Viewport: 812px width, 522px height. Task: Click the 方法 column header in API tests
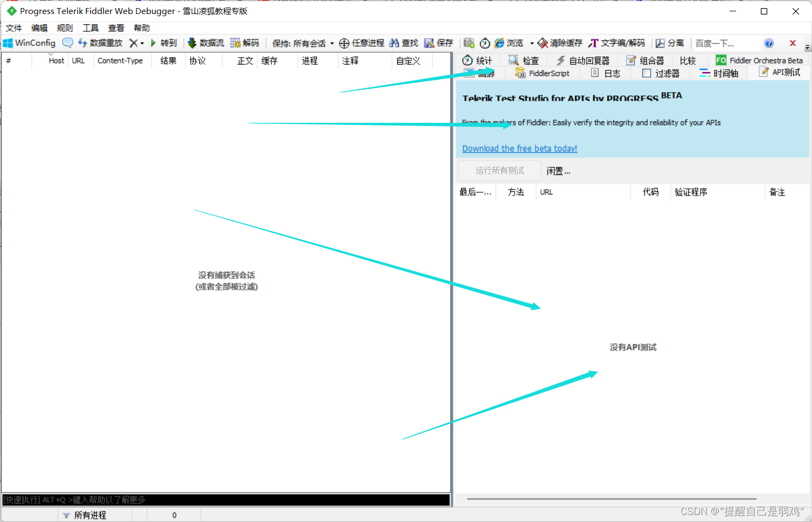point(516,192)
